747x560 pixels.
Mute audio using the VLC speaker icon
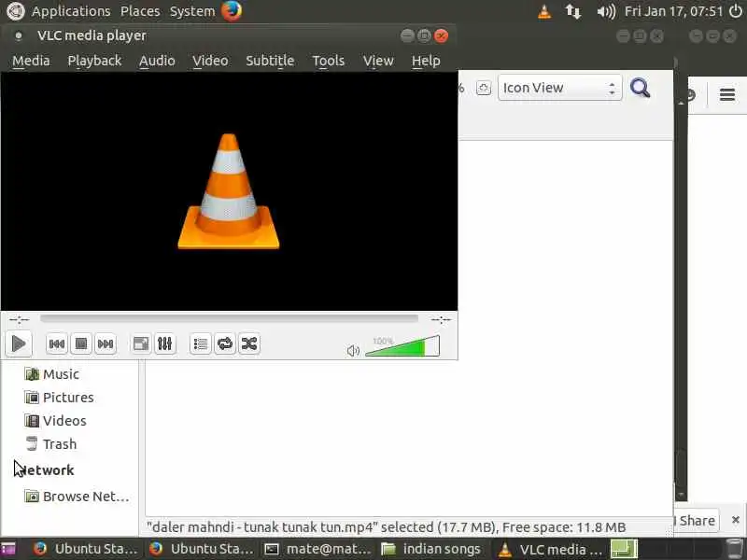point(353,351)
